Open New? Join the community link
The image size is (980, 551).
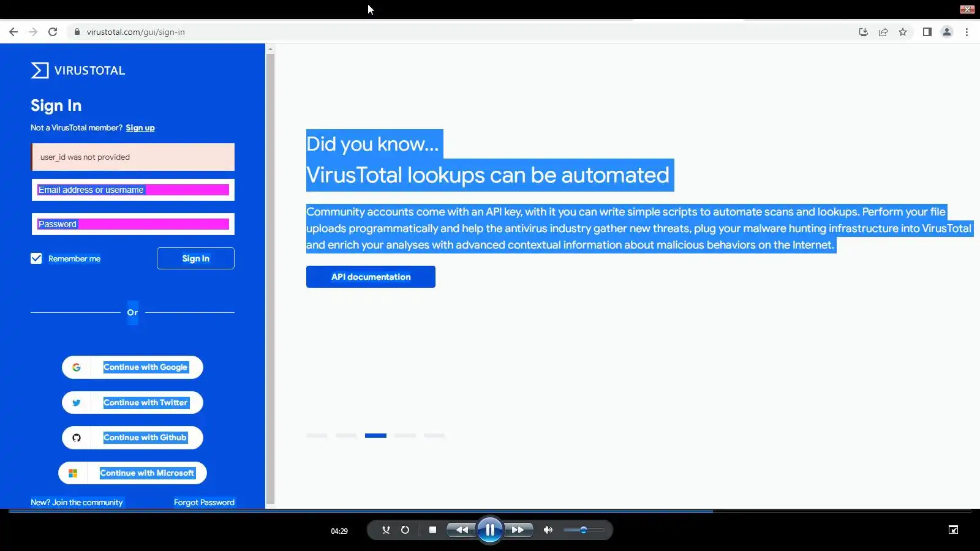click(77, 503)
